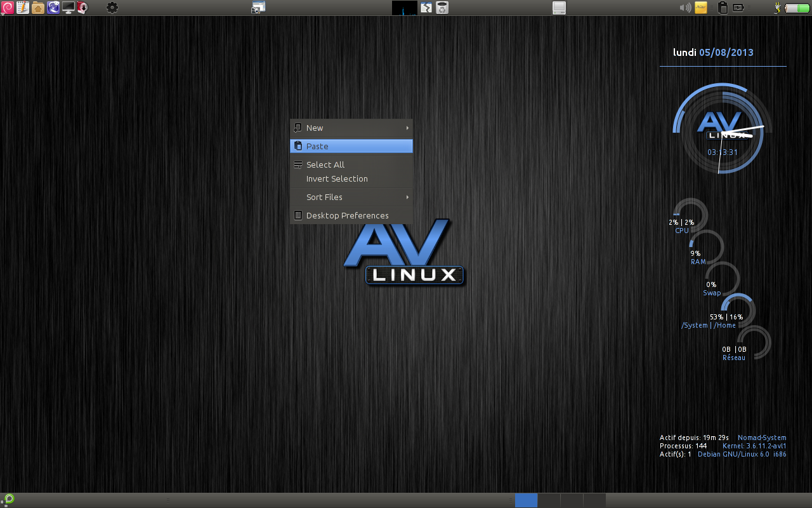Choose Paste from the context menu
The image size is (812, 508).
pyautogui.click(x=351, y=146)
